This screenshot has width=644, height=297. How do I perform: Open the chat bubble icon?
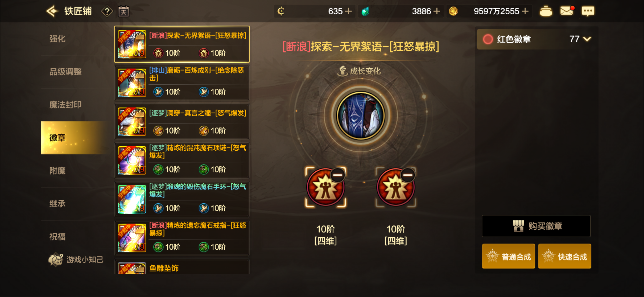(x=588, y=11)
